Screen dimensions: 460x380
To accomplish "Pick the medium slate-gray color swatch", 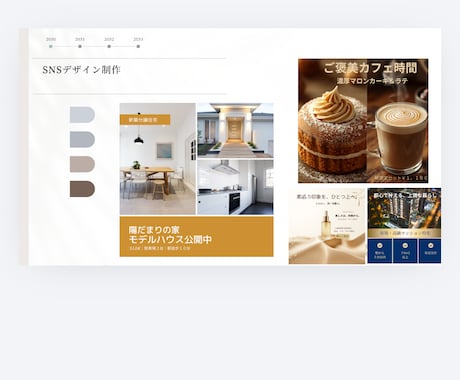I will click(82, 139).
